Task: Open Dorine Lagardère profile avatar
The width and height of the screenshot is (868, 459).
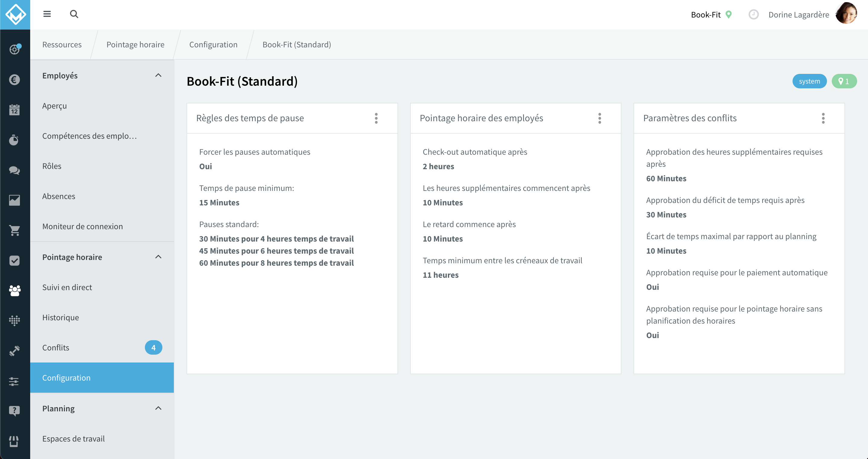Action: pyautogui.click(x=846, y=14)
